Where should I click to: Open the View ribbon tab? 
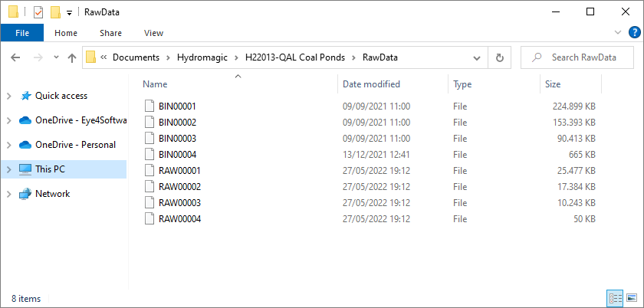(153, 33)
